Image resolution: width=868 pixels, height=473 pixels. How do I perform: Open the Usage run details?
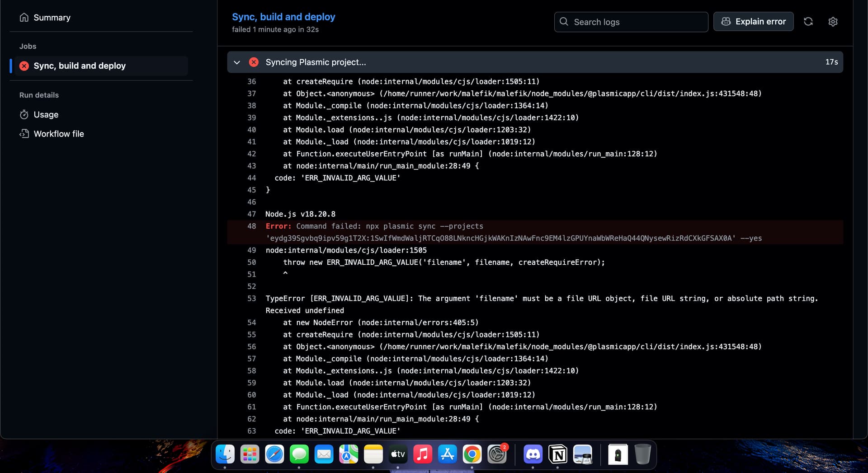pyautogui.click(x=46, y=115)
